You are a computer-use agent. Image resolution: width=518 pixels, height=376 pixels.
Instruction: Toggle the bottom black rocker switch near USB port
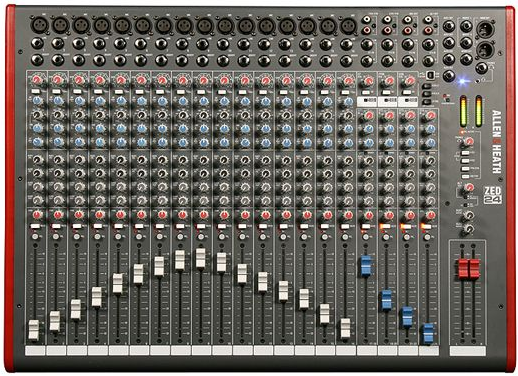point(427,102)
